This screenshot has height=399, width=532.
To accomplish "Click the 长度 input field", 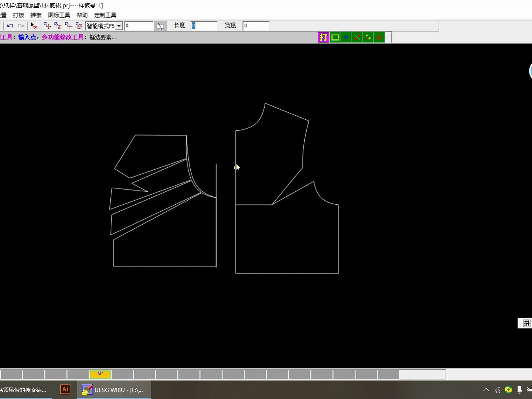I will click(x=204, y=25).
